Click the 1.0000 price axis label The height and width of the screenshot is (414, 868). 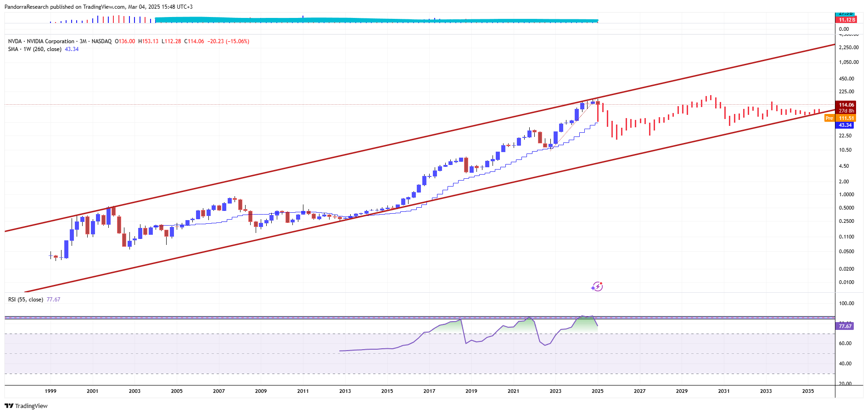click(846, 194)
